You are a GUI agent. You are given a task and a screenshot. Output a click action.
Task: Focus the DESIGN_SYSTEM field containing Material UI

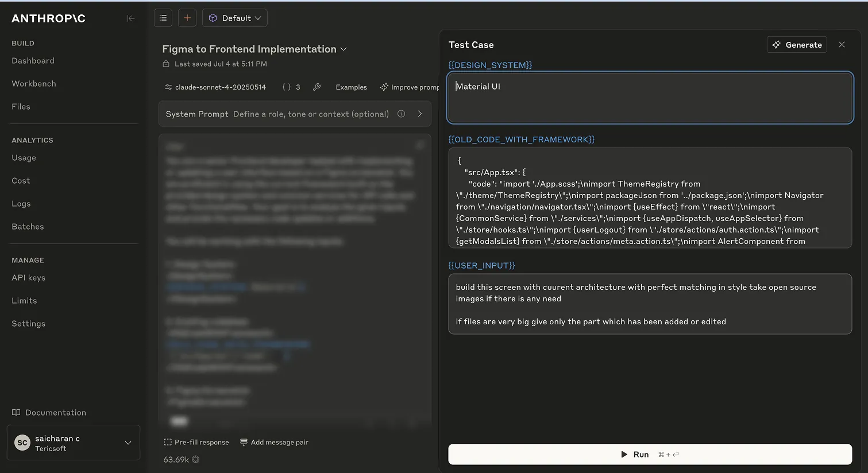[x=650, y=98]
